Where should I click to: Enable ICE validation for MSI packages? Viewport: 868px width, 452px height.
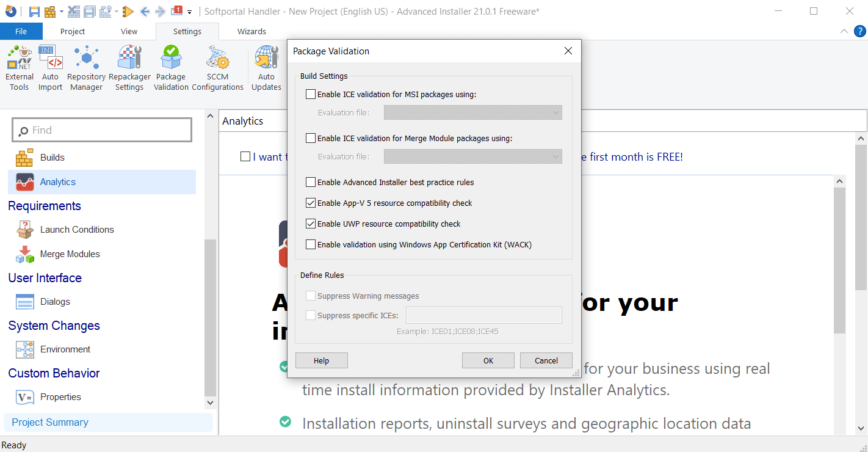[311, 94]
